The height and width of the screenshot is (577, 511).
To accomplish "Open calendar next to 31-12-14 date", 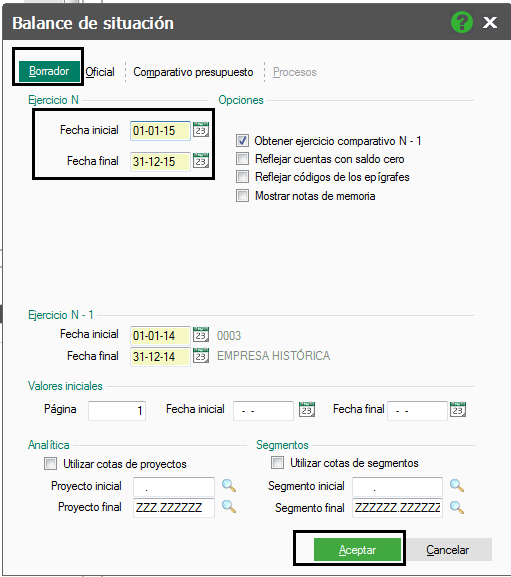I will (x=201, y=355).
